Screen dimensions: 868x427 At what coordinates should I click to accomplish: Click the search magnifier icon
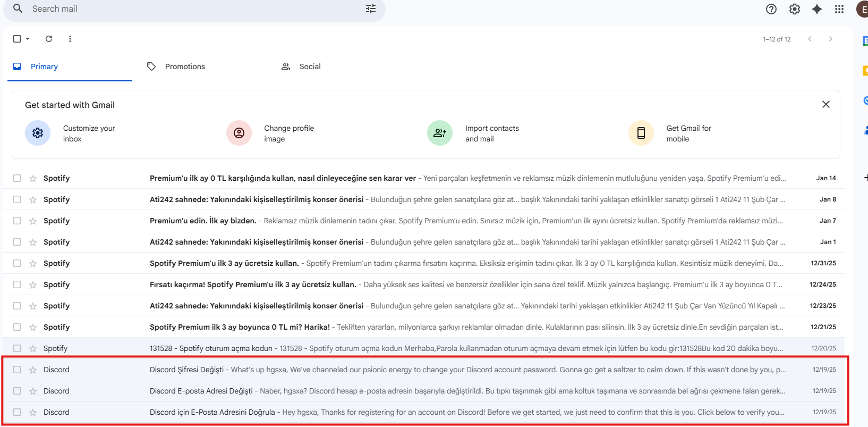point(18,9)
